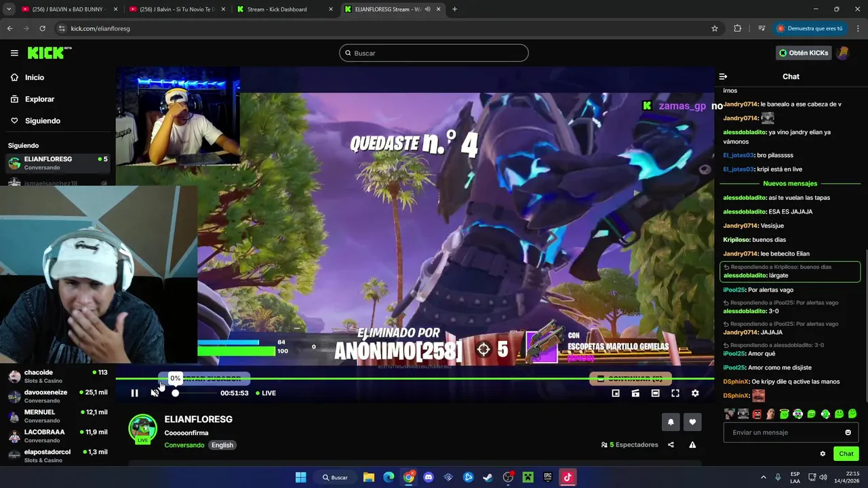Focus the Buscar search box
This screenshot has width=868, height=488.
(434, 53)
